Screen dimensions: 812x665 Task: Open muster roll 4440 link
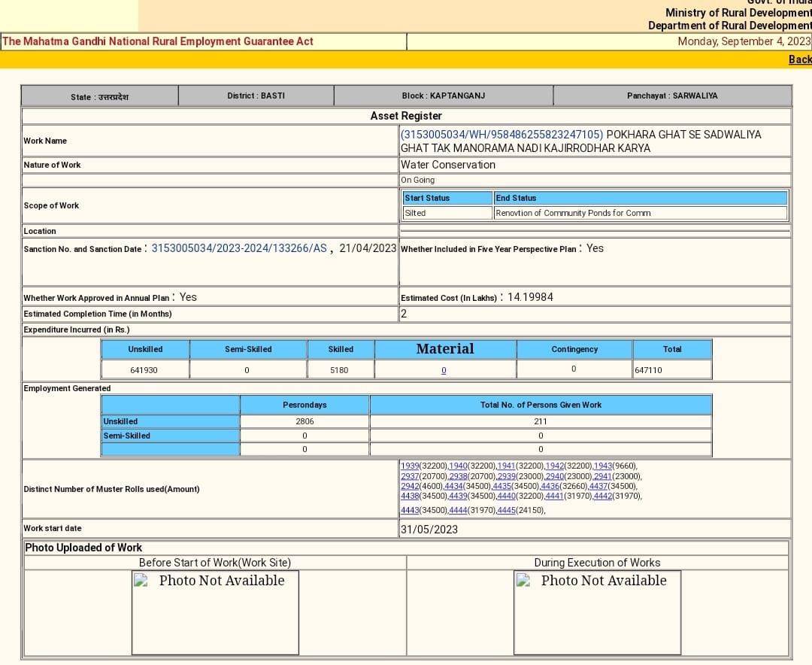click(x=507, y=496)
